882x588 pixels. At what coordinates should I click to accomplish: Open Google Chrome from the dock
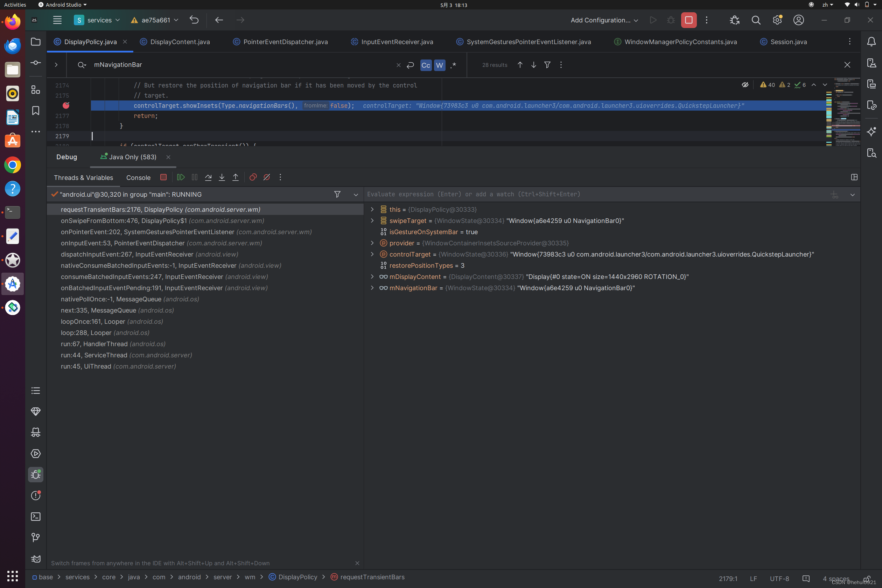click(12, 165)
